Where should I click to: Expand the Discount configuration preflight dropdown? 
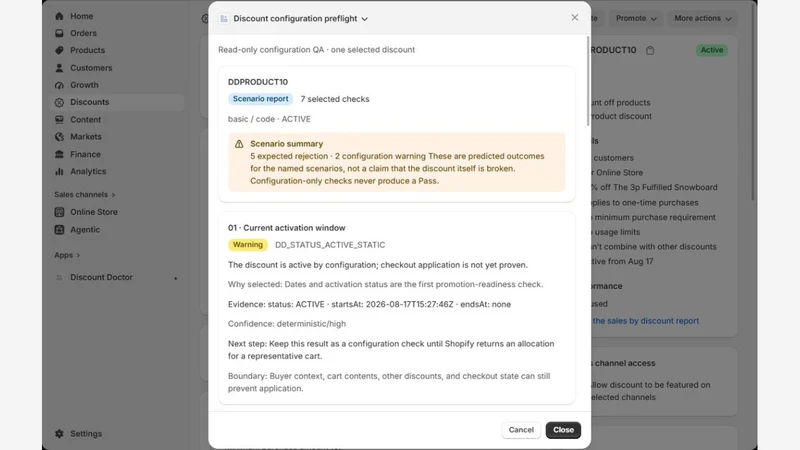tap(364, 19)
